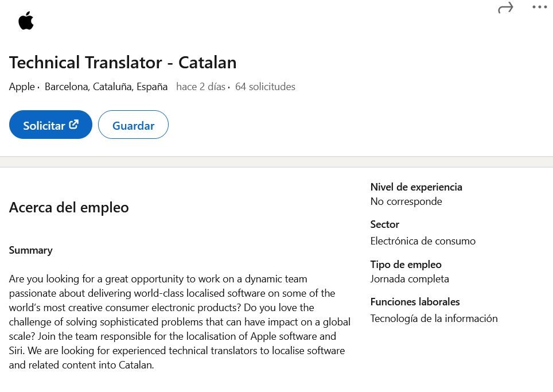Open the Apple company name link

pos(22,87)
